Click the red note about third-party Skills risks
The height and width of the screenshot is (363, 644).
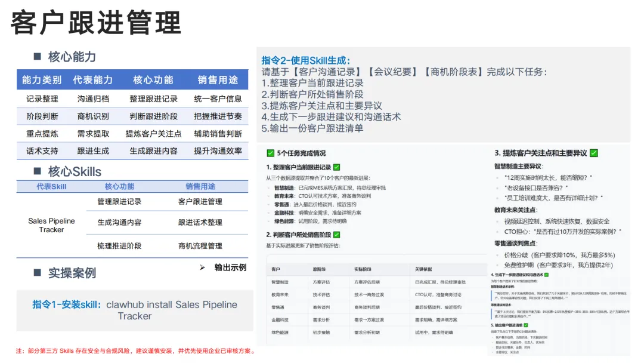click(x=137, y=351)
